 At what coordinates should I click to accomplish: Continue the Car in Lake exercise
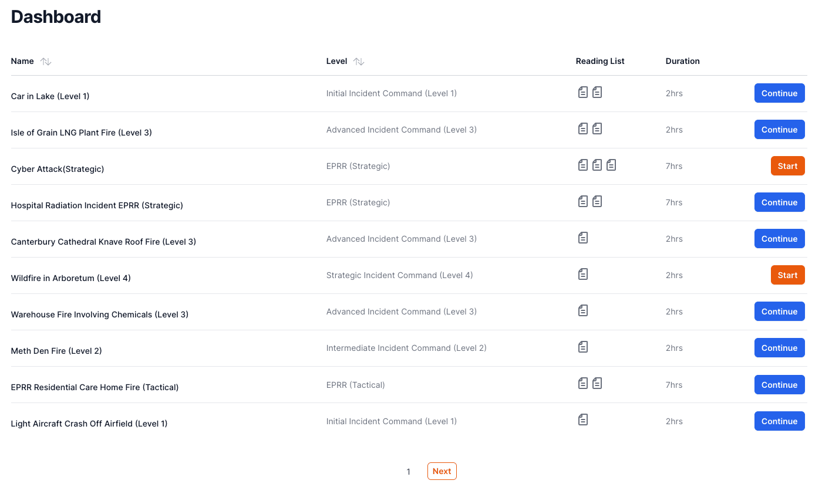coord(779,93)
